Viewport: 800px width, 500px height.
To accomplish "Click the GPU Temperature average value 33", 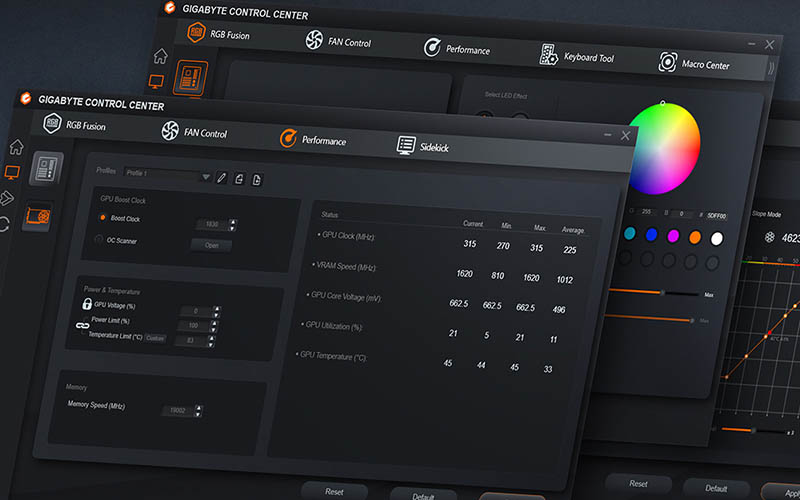I will pyautogui.click(x=548, y=369).
